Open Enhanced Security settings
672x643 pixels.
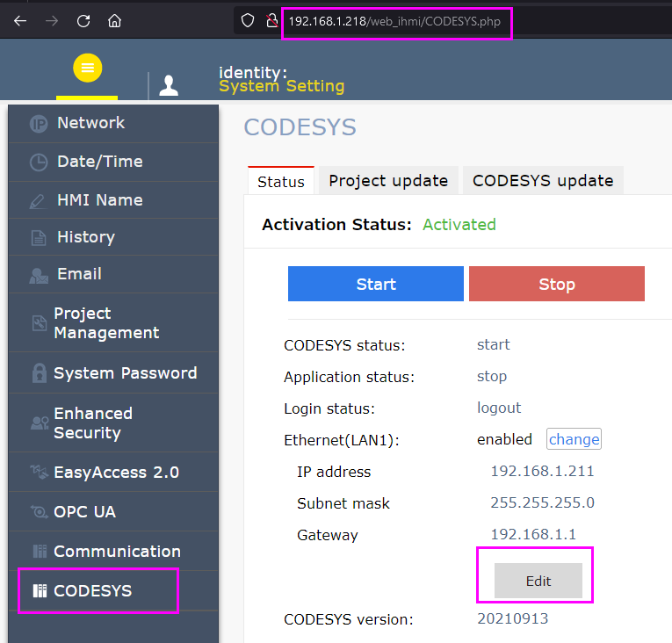113,423
